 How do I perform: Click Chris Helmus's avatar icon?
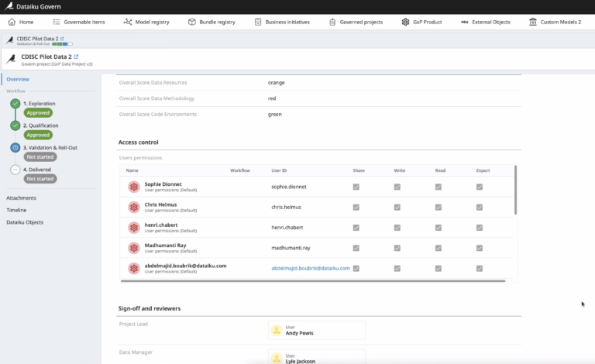[133, 207]
